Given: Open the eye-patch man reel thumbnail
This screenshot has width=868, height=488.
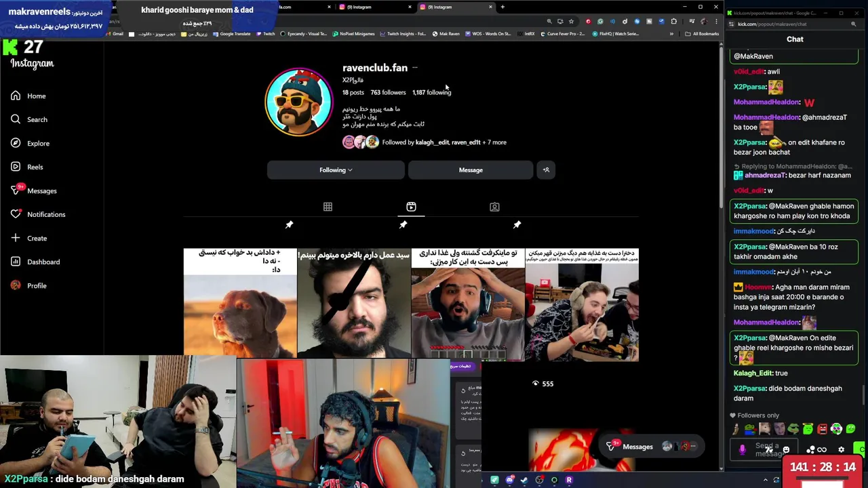Looking at the screenshot, I should [x=354, y=302].
